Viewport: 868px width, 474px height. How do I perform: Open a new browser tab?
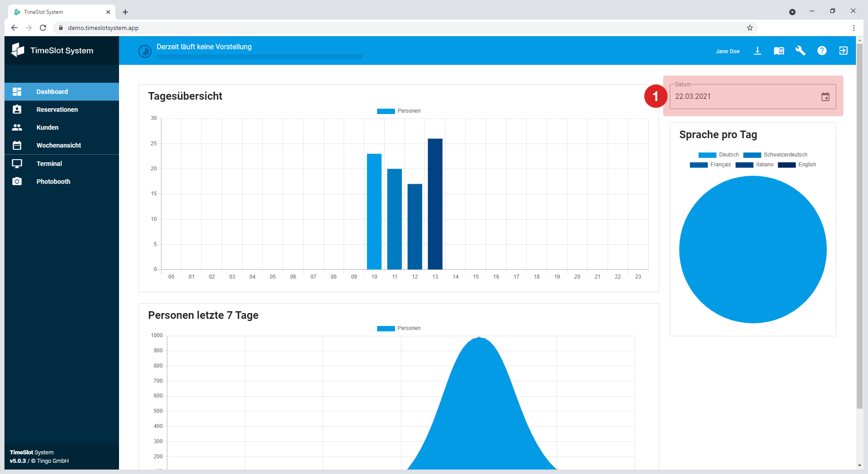click(x=125, y=12)
